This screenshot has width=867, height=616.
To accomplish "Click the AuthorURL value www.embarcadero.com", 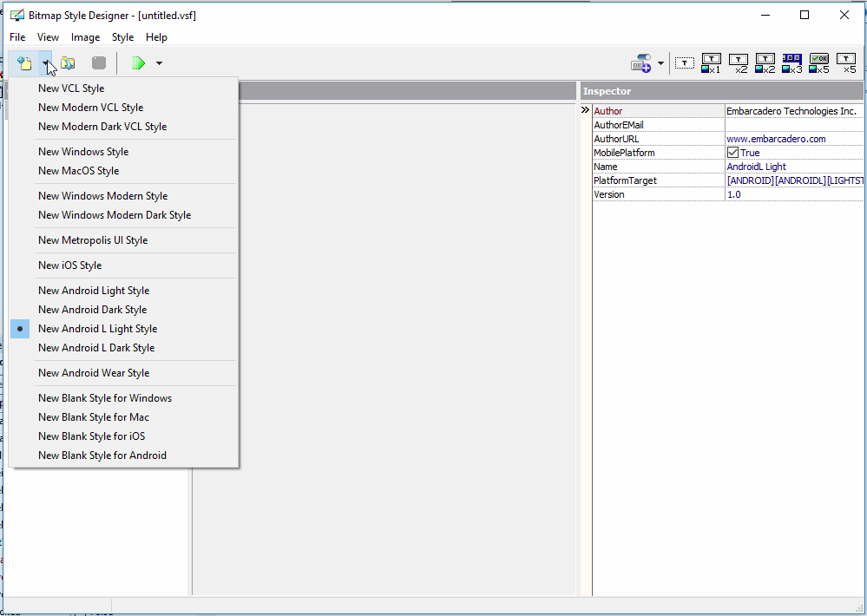I will (x=776, y=139).
